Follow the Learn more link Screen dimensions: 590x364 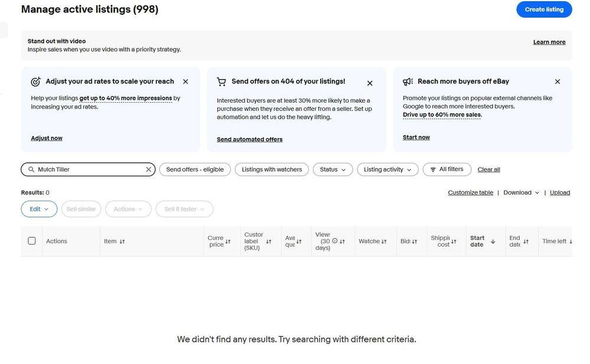pos(549,42)
